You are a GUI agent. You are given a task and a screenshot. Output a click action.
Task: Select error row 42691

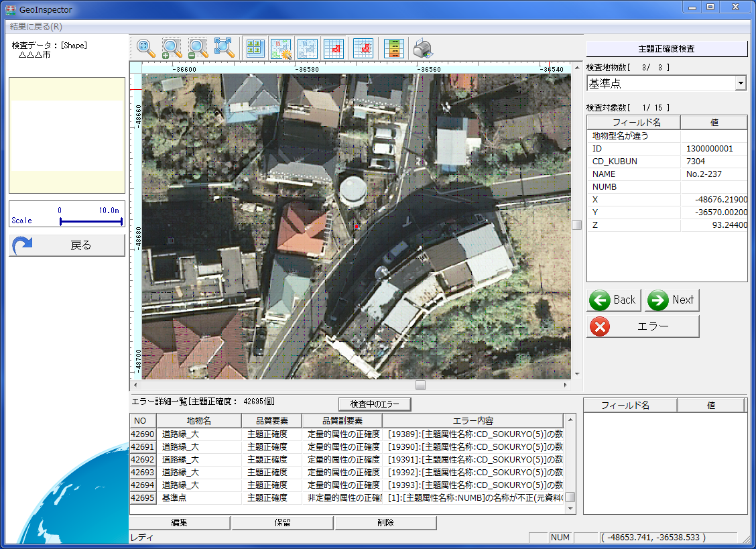click(x=346, y=447)
